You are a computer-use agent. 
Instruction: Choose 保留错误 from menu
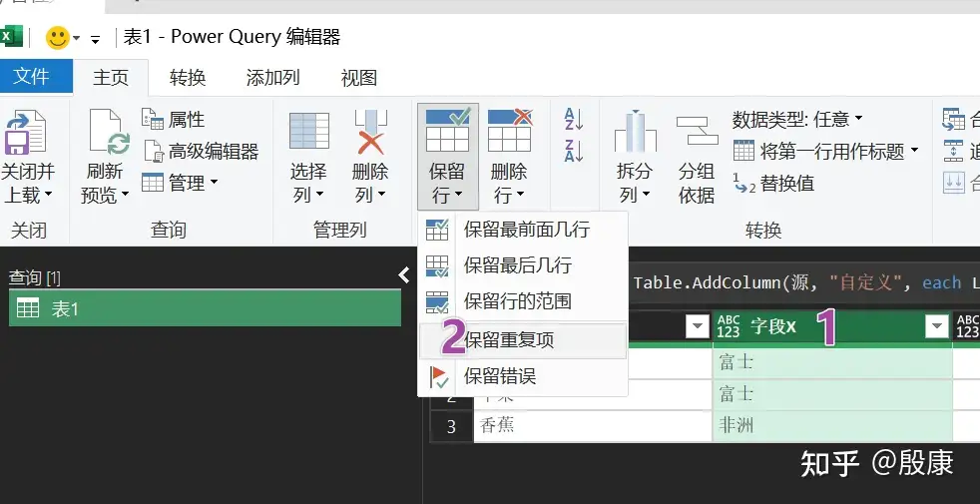(x=523, y=376)
